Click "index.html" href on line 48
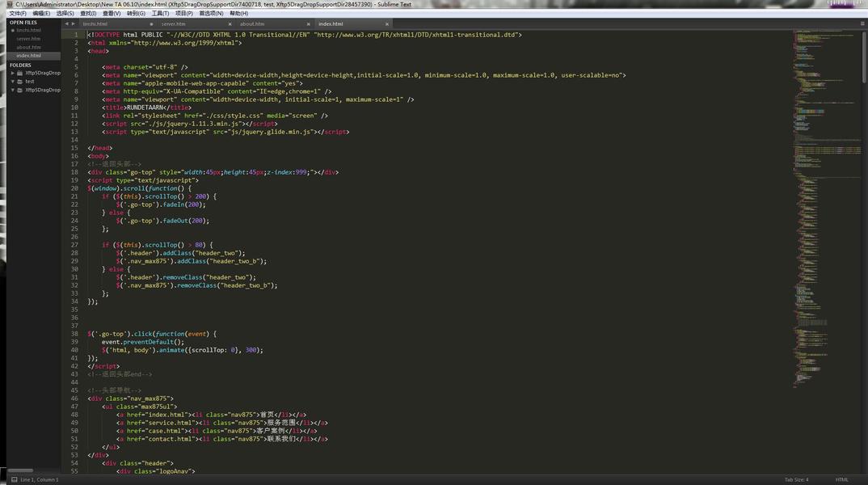 (x=166, y=415)
